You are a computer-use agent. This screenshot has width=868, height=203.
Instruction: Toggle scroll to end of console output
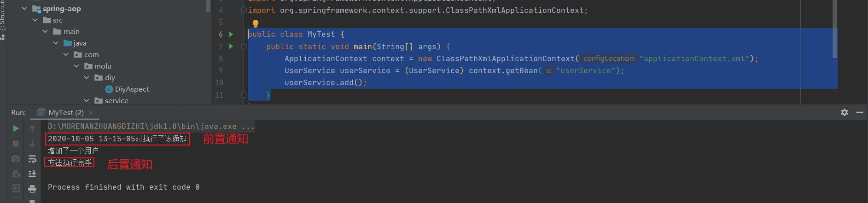pyautogui.click(x=32, y=174)
